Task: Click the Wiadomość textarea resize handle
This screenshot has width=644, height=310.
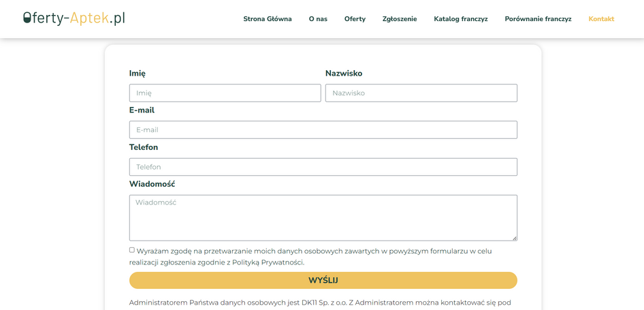Action: 515,238
